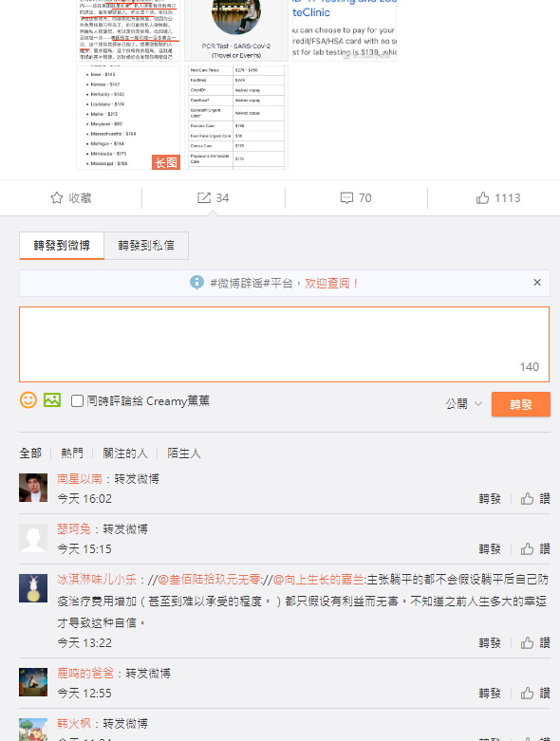Open comments via the 70 bubble icon
The height and width of the screenshot is (741, 560).
(346, 197)
